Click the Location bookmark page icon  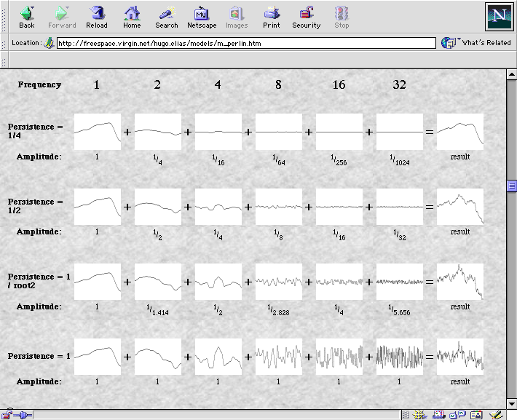point(49,43)
